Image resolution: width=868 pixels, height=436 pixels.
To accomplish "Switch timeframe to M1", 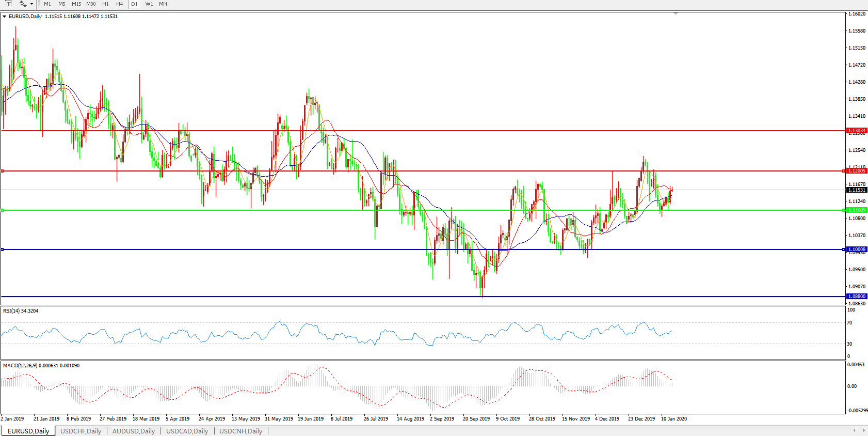I will pyautogui.click(x=47, y=4).
